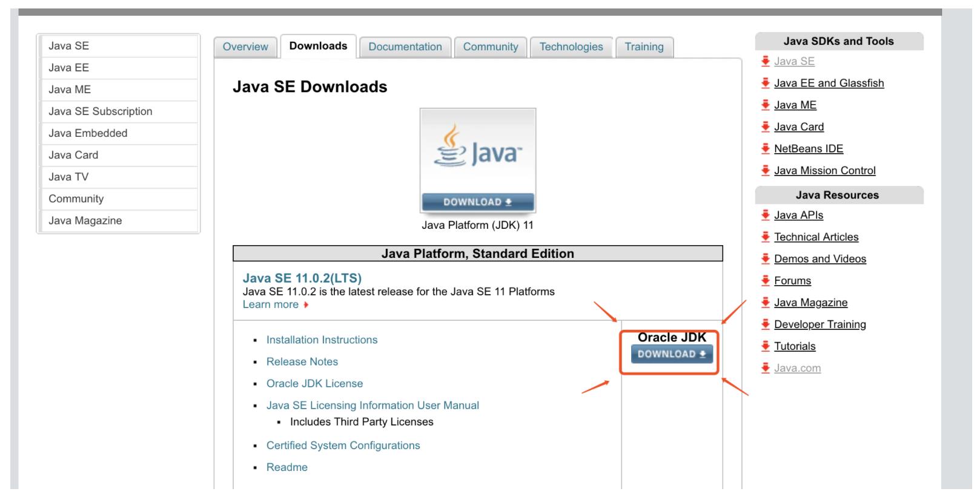The image size is (980, 500).
Task: Open Release Notes link
Action: point(302,362)
